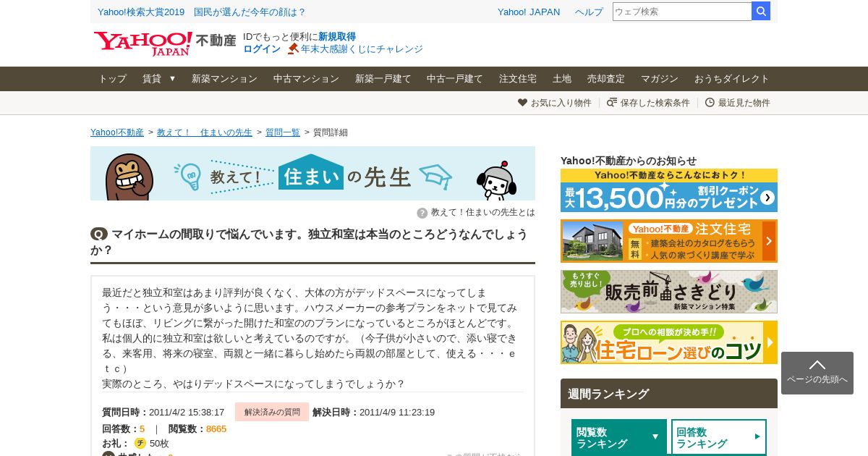
Task: Click the ヘルプ link
Action: pos(589,12)
